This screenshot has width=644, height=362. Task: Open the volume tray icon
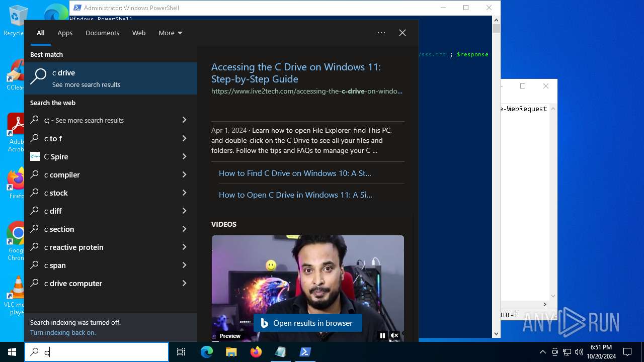click(579, 352)
